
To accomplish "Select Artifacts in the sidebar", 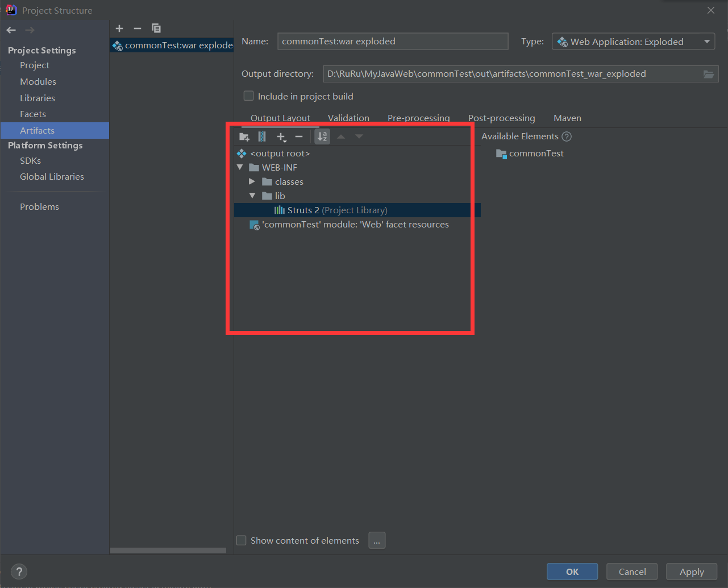I will tap(55, 131).
